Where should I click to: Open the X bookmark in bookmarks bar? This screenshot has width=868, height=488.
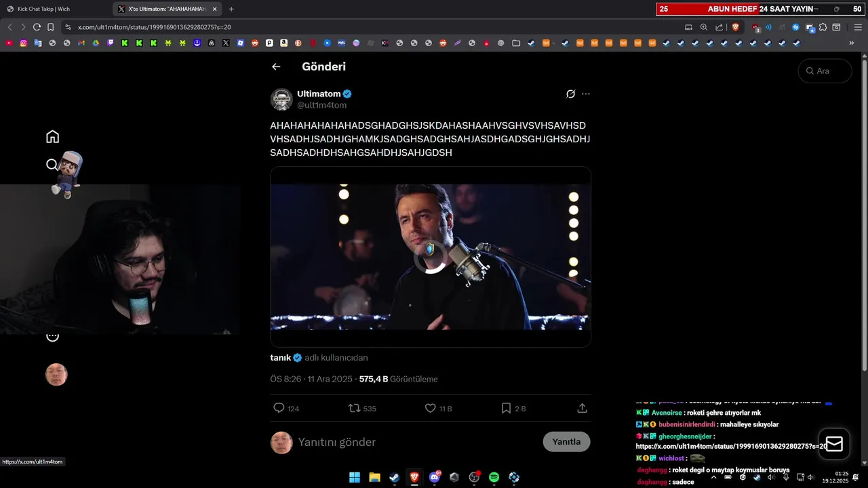coord(226,43)
